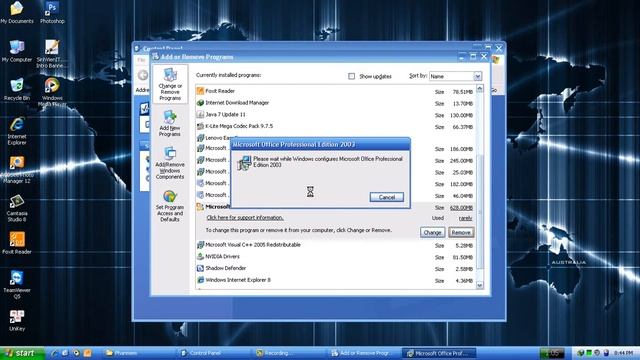
Task: Click the 245.00MB size value
Action: click(462, 161)
